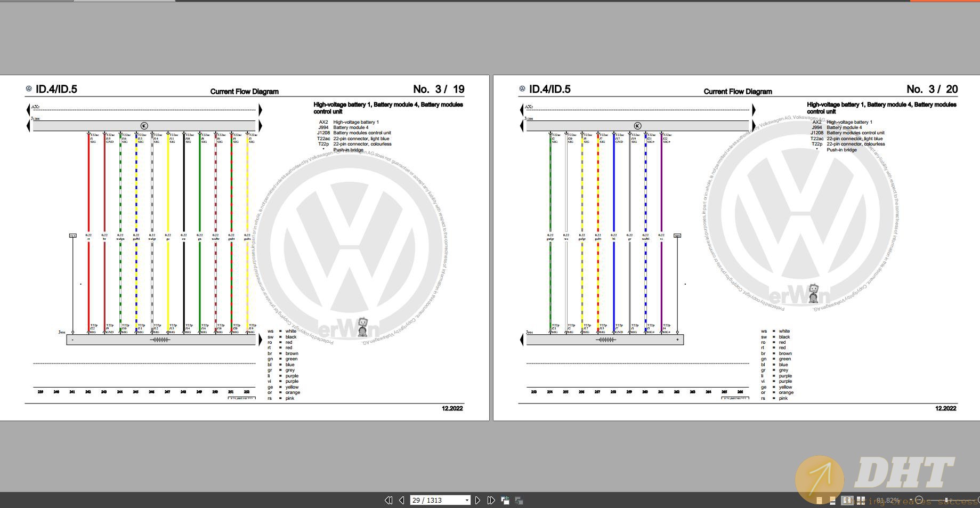Click 'Current Flow Diagram' title on right page
Image resolution: width=980 pixels, height=508 pixels.
coord(738,92)
